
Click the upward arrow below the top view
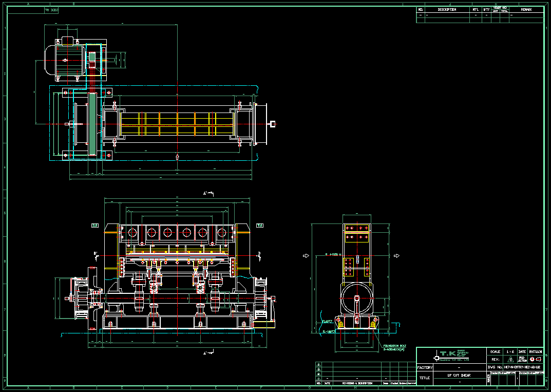(177, 156)
